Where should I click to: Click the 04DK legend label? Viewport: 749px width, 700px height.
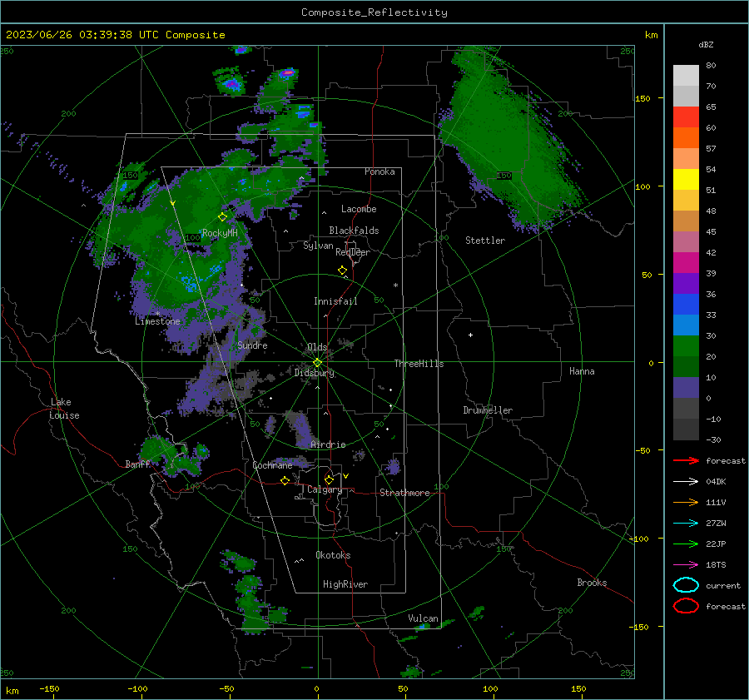click(716, 482)
